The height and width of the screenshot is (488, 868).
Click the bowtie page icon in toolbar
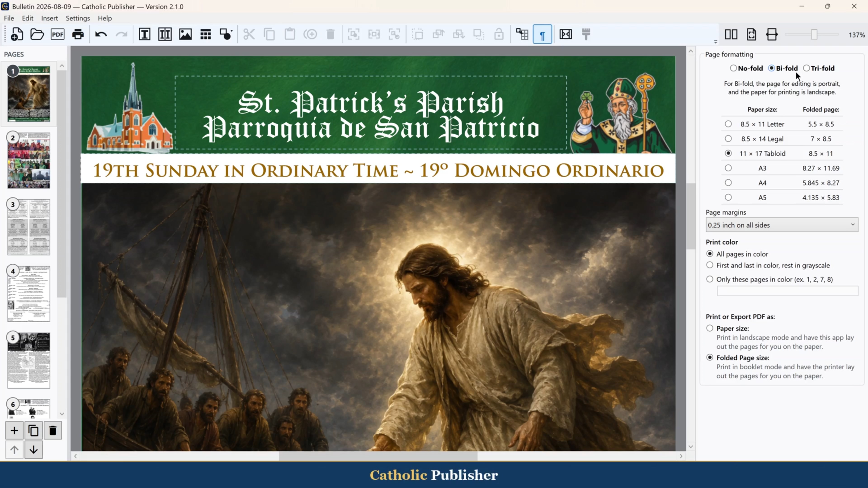[x=566, y=34]
